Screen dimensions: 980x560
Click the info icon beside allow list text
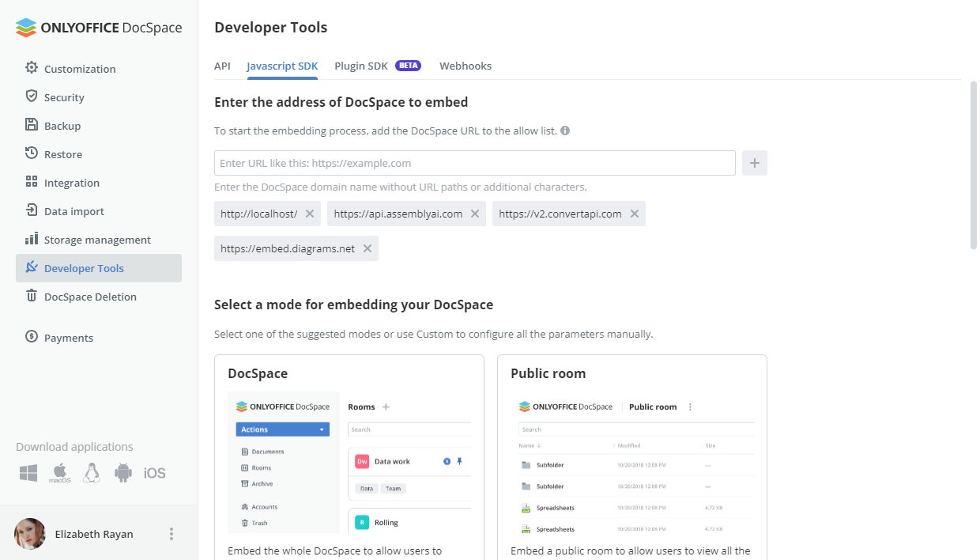point(565,131)
